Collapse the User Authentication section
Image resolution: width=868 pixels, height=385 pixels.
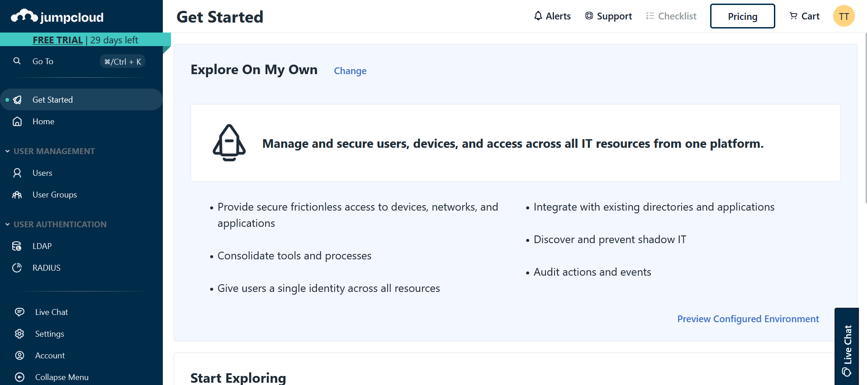click(8, 225)
